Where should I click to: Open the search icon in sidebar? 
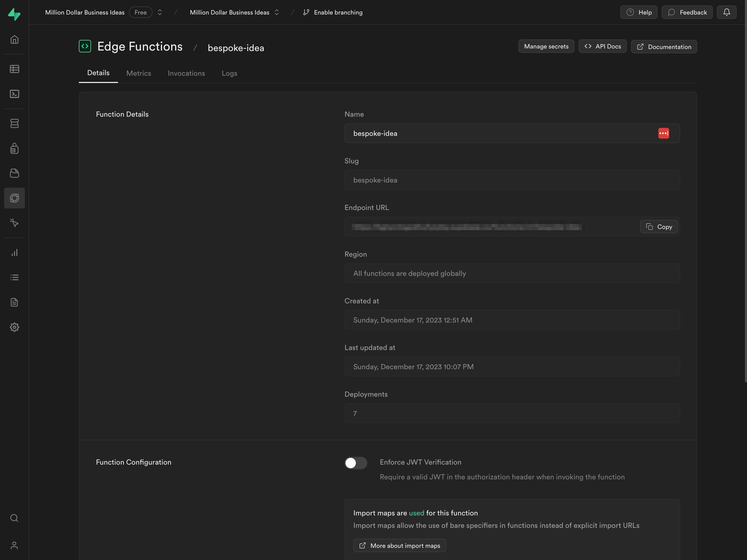click(14, 518)
